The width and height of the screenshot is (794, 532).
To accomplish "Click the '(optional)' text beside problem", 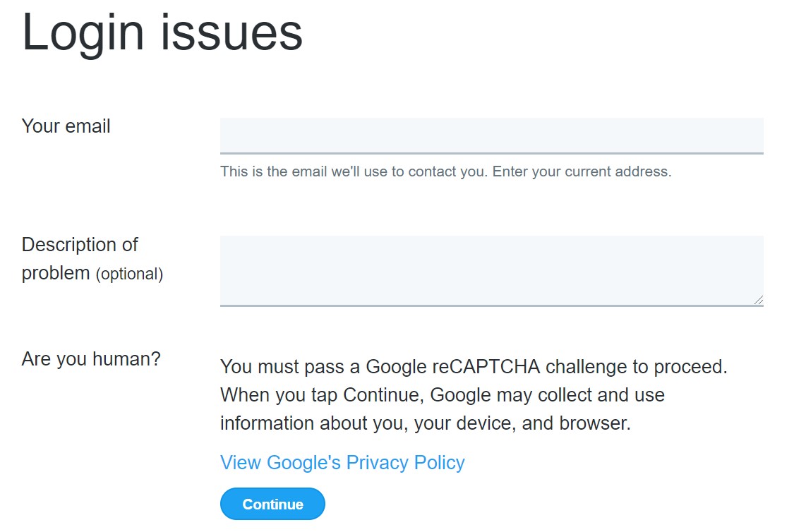I will (129, 274).
